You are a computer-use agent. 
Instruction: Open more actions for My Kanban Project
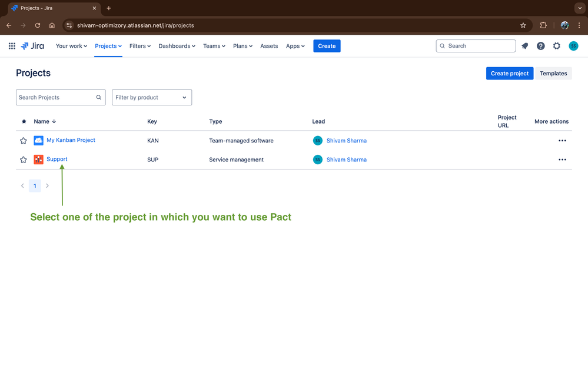coord(562,140)
